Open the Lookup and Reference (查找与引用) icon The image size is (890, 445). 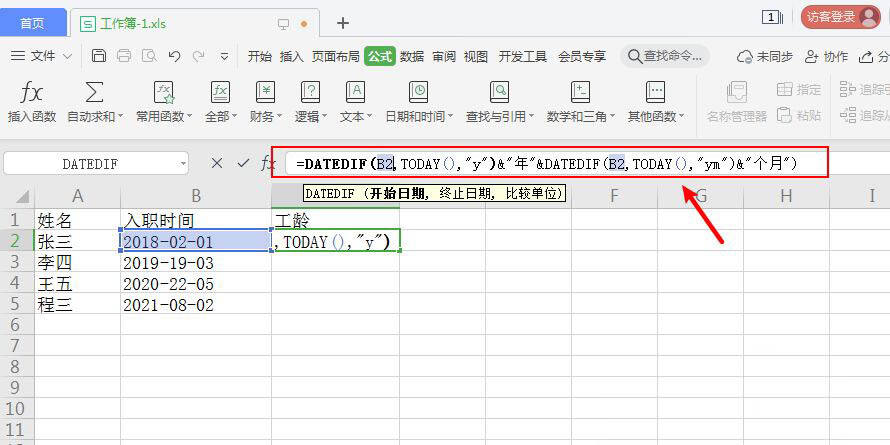(x=499, y=92)
